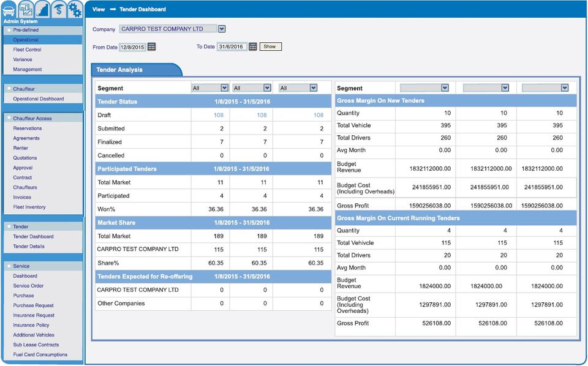Screen dimensions: 588x366
Task: Open Purchase in sidebar
Action: (23, 296)
